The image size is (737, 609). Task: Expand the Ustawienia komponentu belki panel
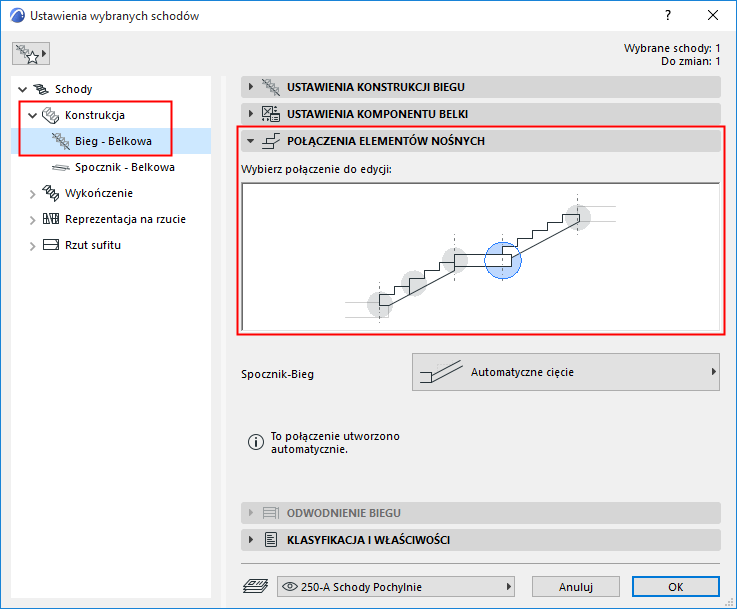(x=480, y=114)
